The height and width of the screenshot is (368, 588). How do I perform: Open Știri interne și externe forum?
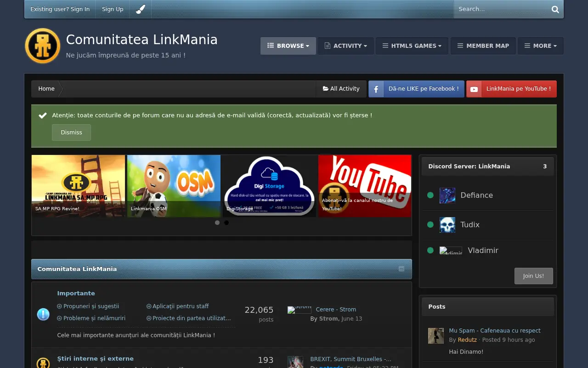point(95,359)
